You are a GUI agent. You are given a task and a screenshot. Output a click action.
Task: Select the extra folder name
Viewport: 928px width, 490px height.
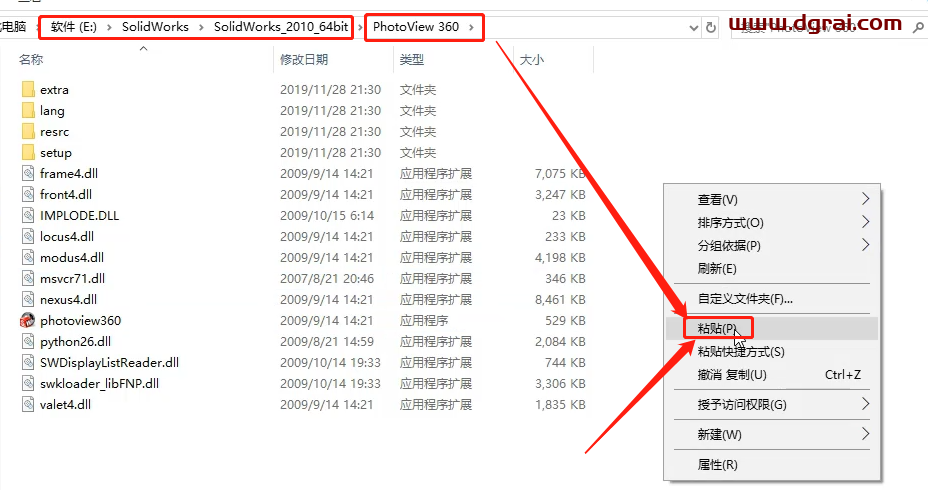point(54,90)
